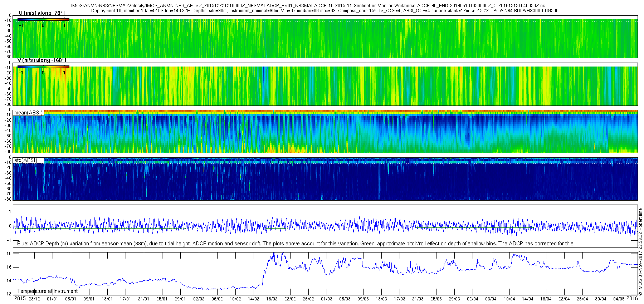Click the U velocity colorbar
Screen dimensions: 644x304
click(43, 19)
